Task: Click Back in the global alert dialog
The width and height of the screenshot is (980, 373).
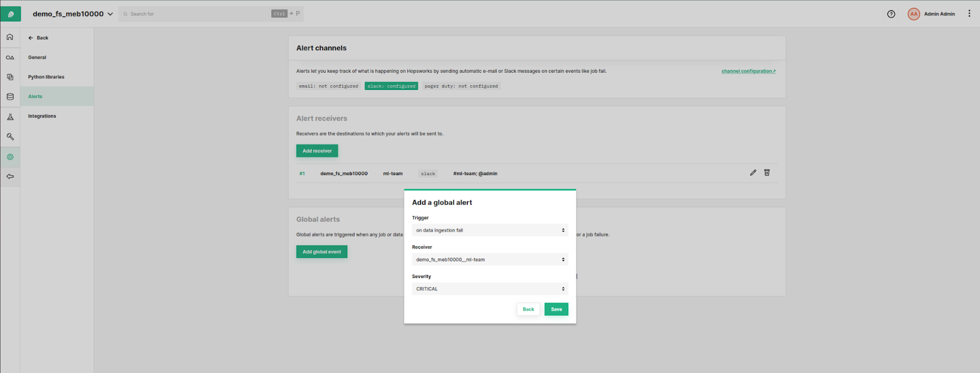Action: (529, 309)
